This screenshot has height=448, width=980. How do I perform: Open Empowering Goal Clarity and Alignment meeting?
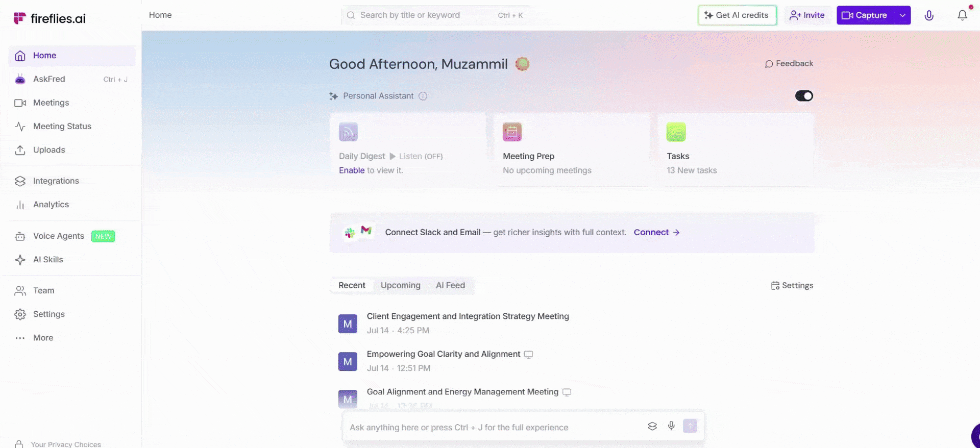(444, 354)
